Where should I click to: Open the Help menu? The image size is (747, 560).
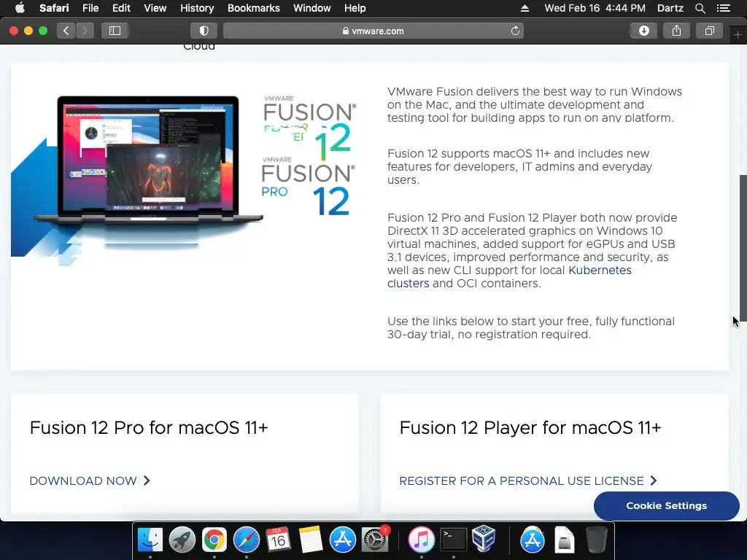tap(355, 8)
